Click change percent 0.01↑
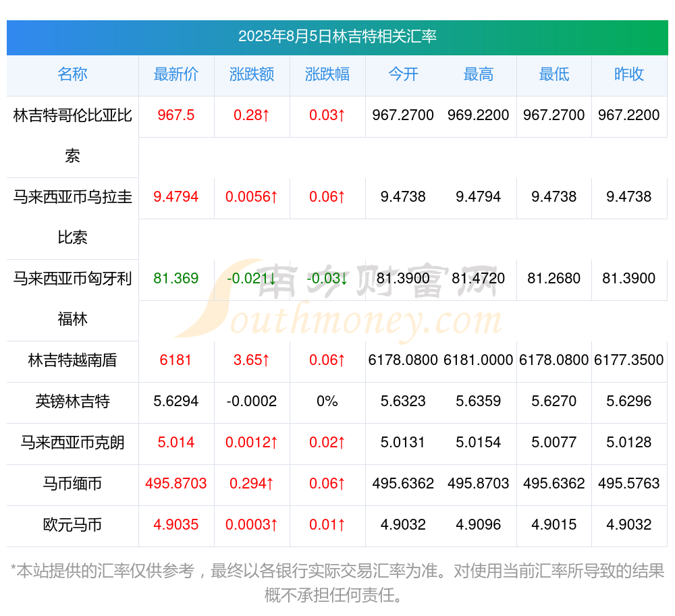 pyautogui.click(x=327, y=525)
